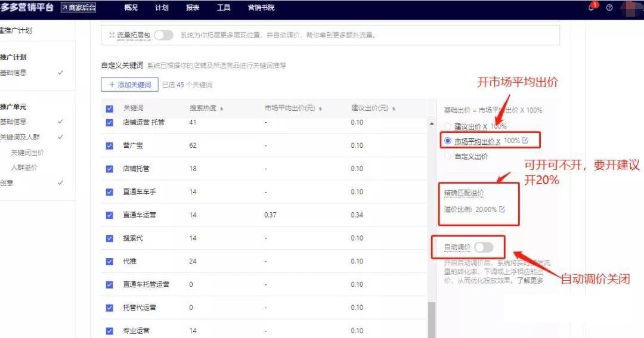Click the 自动调价 label text

(457, 247)
